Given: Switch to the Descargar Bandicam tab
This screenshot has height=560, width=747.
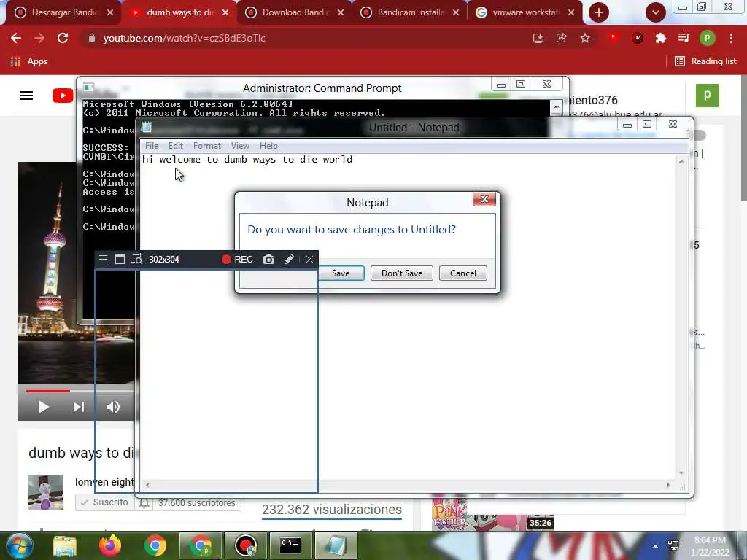Looking at the screenshot, I should click(x=64, y=12).
